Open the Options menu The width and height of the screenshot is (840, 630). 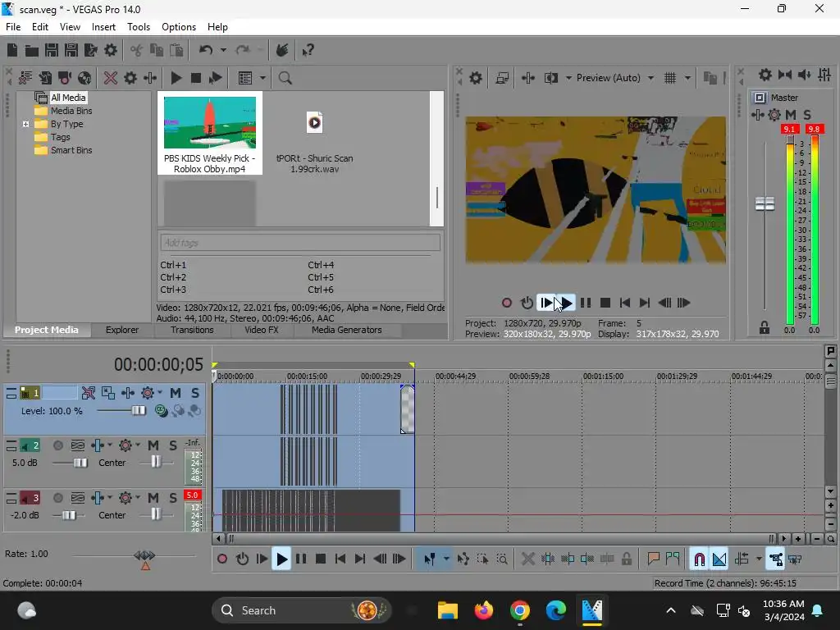point(178,27)
